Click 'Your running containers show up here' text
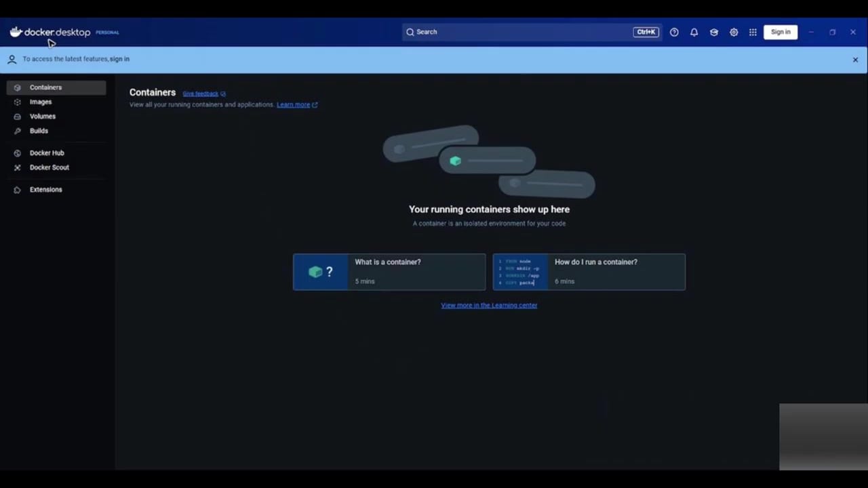The height and width of the screenshot is (488, 868). 489,209
